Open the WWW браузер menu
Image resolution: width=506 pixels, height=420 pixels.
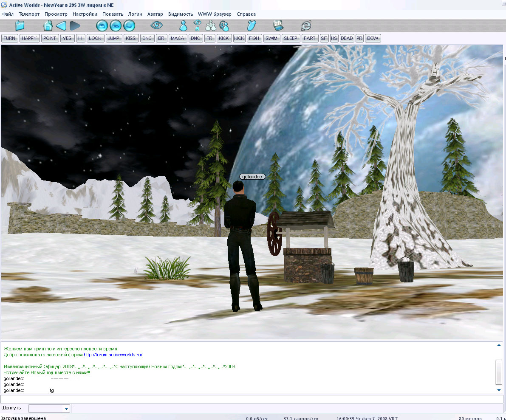[215, 14]
